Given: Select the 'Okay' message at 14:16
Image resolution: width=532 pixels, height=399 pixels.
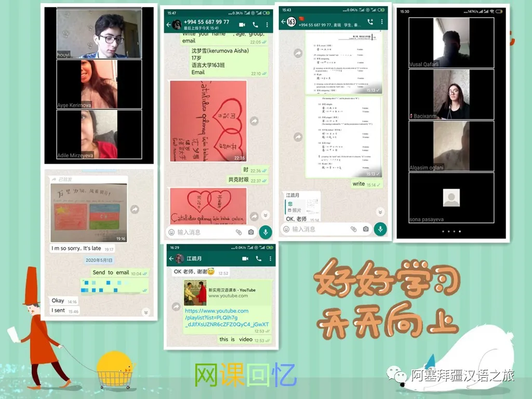Looking at the screenshot, I should click(64, 301).
